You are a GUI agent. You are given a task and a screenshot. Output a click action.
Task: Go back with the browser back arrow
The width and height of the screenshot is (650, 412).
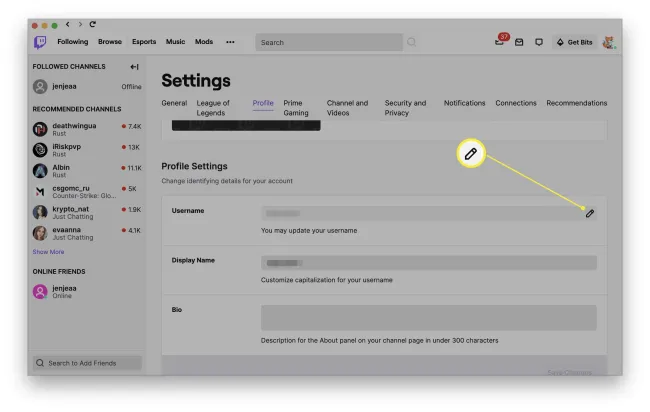68,24
